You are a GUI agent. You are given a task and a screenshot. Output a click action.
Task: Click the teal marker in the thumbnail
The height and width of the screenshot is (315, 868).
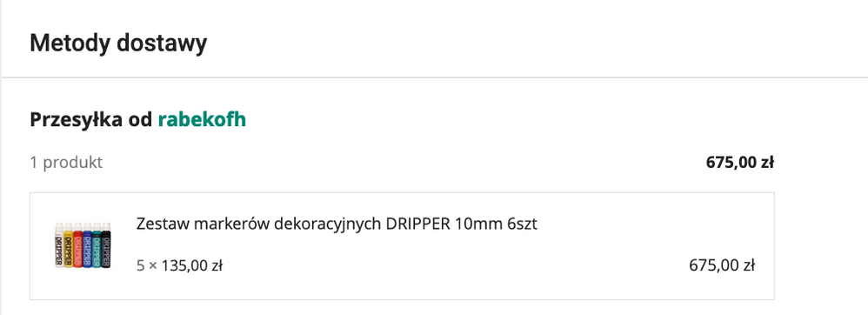point(97,245)
